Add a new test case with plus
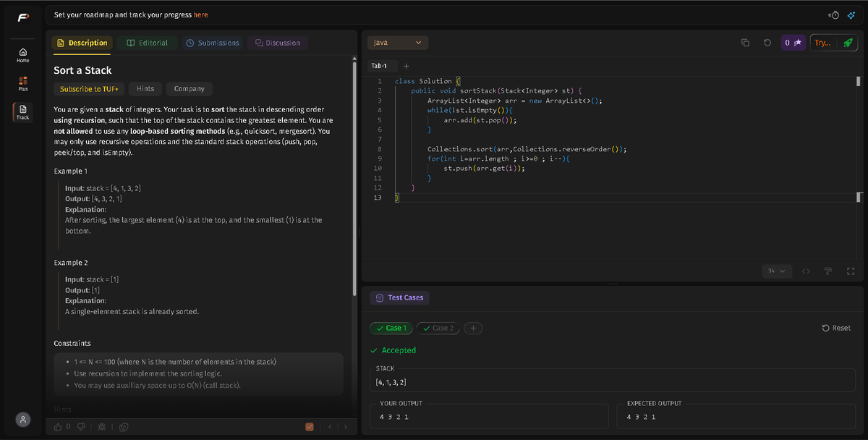This screenshot has height=440, width=868. (473, 328)
